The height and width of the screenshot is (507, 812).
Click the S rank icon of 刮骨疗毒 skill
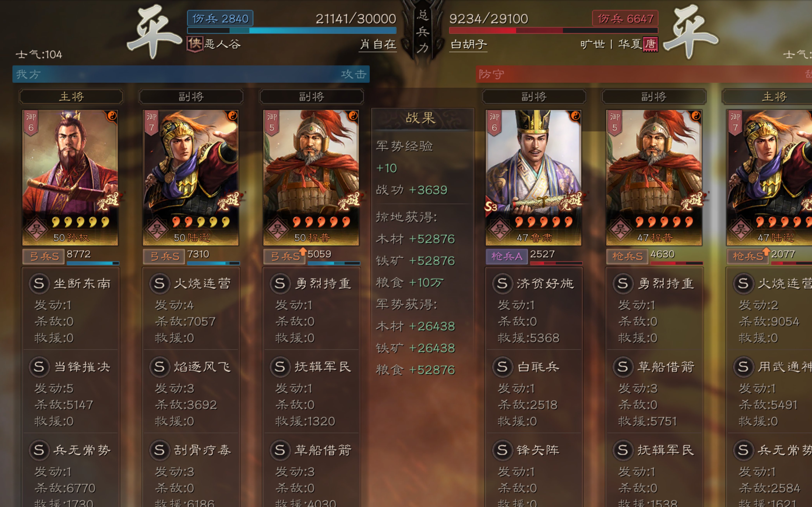coord(159,450)
